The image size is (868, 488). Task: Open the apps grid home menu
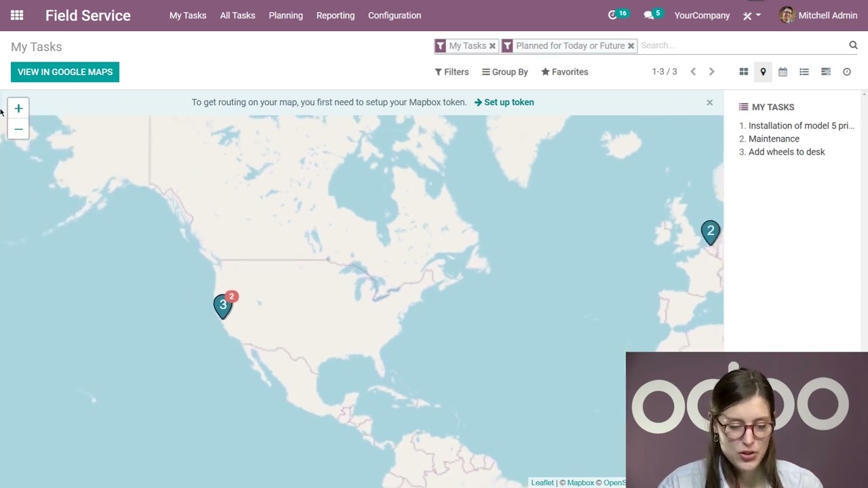pos(17,15)
